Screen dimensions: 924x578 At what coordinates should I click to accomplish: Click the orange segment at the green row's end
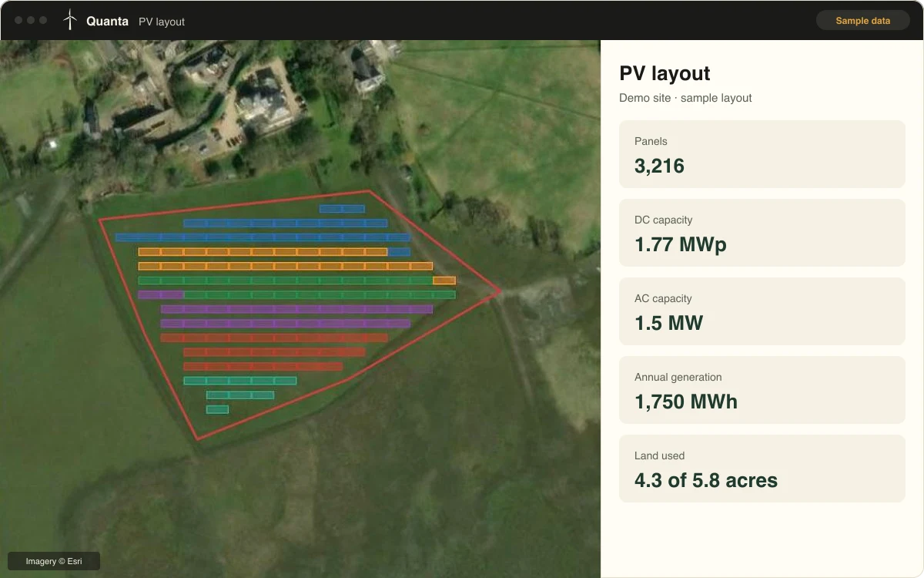444,281
